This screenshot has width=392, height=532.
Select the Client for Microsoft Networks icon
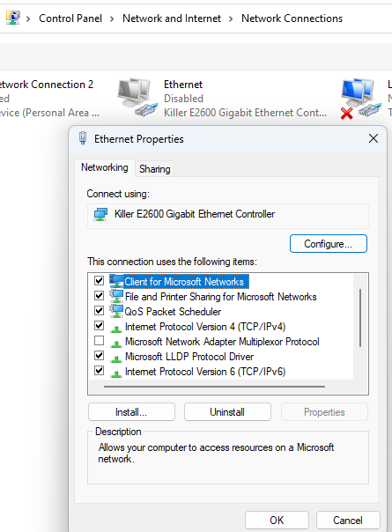tap(116, 281)
